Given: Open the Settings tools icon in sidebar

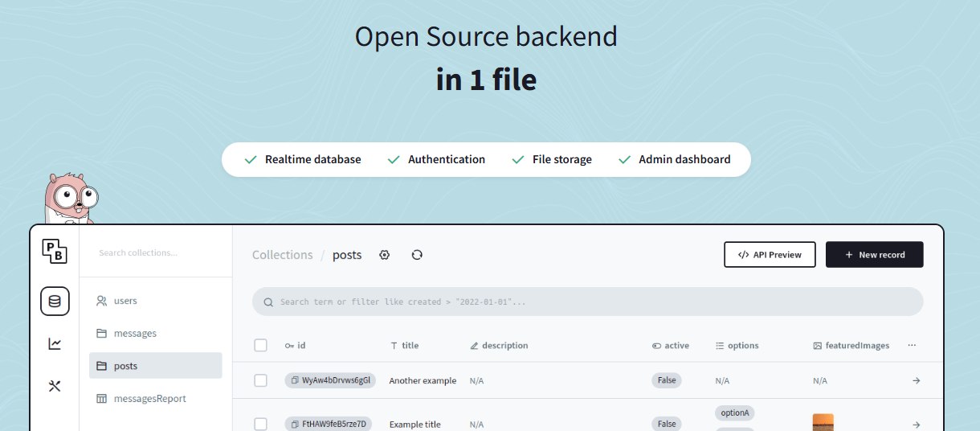Looking at the screenshot, I should click(x=55, y=386).
